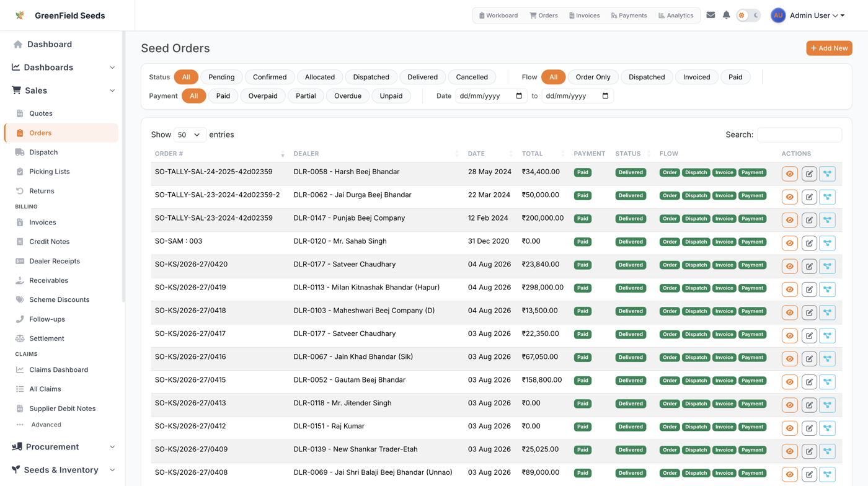Viewport: 868px width, 486px height.
Task: Open the notifications bell icon
Action: click(x=726, y=15)
